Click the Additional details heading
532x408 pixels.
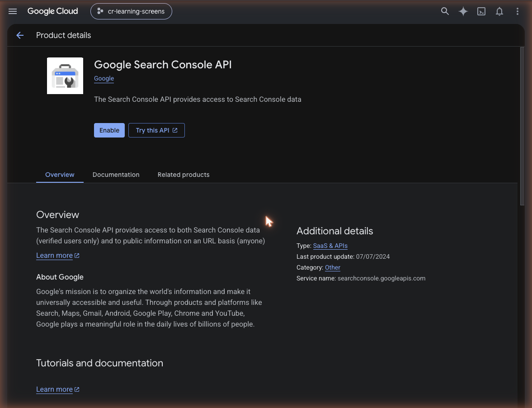coord(335,231)
